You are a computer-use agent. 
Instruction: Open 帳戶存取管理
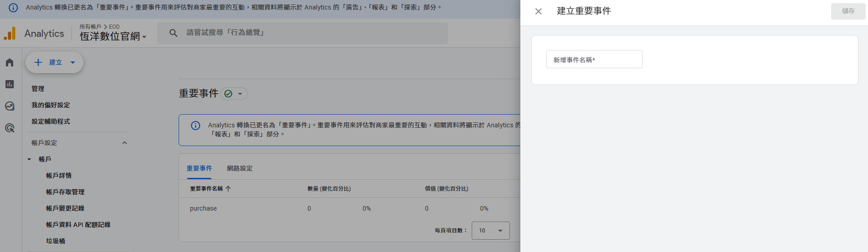click(65, 192)
